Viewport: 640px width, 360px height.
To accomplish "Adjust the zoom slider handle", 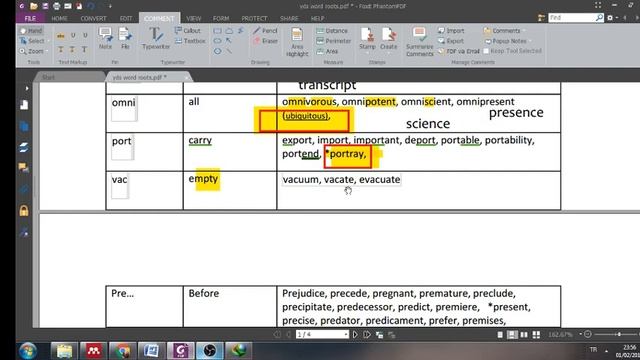I will 619,334.
